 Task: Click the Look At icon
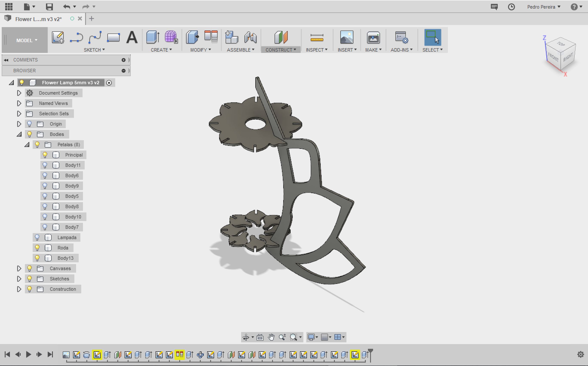260,337
